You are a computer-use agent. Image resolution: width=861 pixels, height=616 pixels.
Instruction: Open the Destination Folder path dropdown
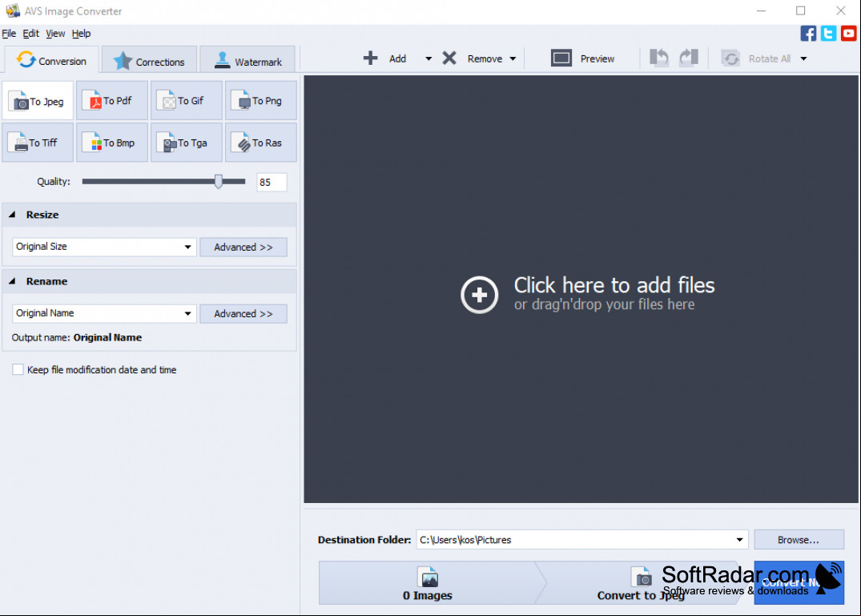[739, 540]
